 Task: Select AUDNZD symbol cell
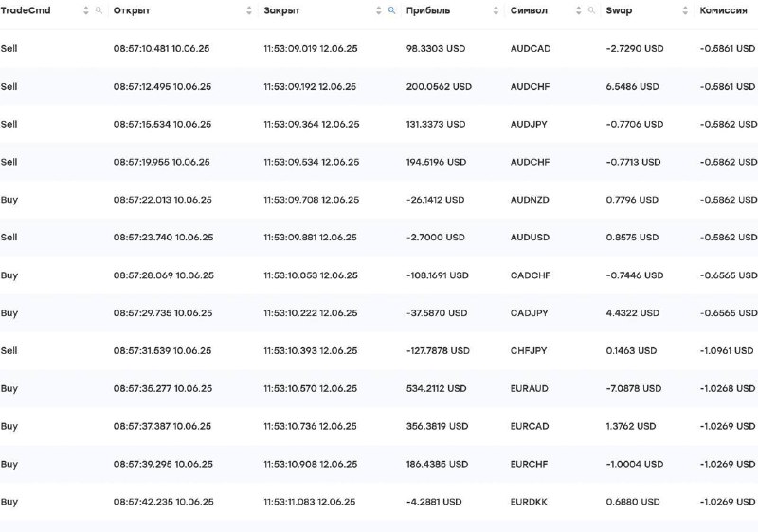530,200
